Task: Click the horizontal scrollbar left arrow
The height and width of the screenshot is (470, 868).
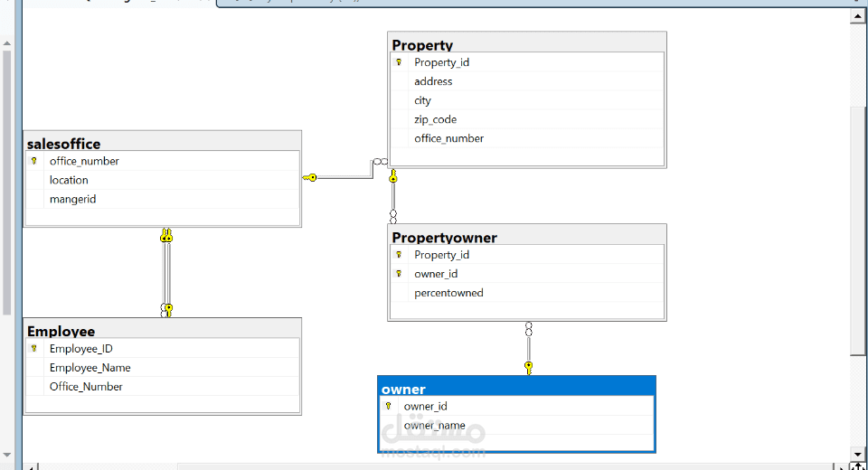Action: (x=31, y=466)
